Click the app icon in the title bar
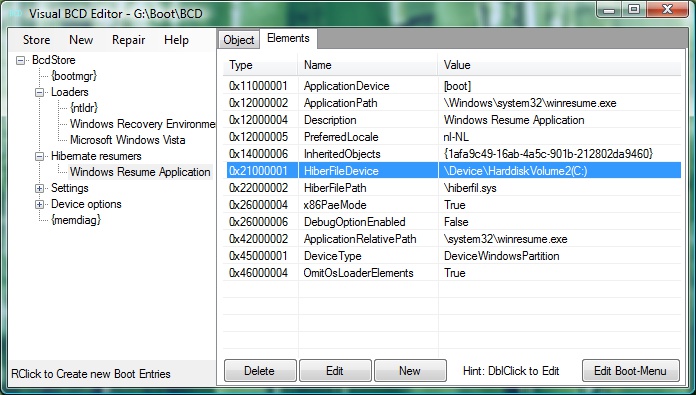This screenshot has height=395, width=696. point(15,14)
